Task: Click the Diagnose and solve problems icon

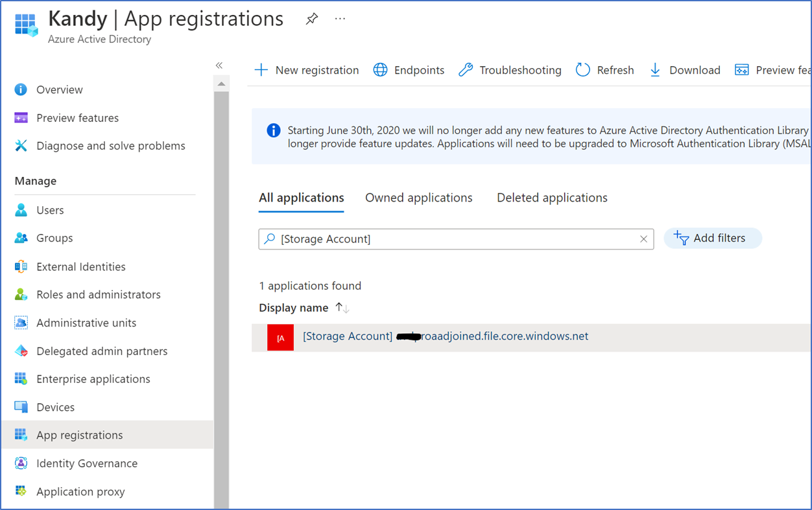Action: pyautogui.click(x=21, y=146)
